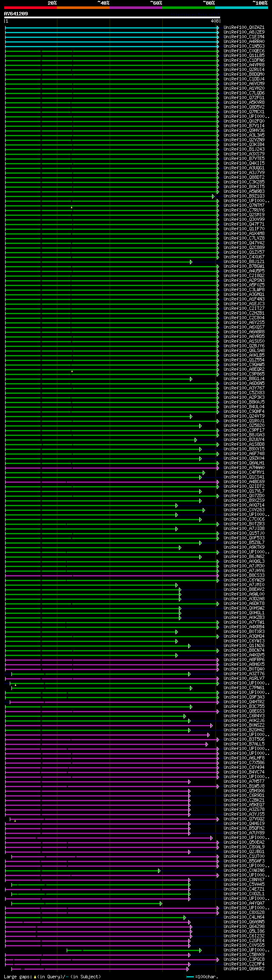Click arrowhead of UniRef100_B8G1J4 alignment
The height and width of the screenshot is (980, 272).
point(191,379)
